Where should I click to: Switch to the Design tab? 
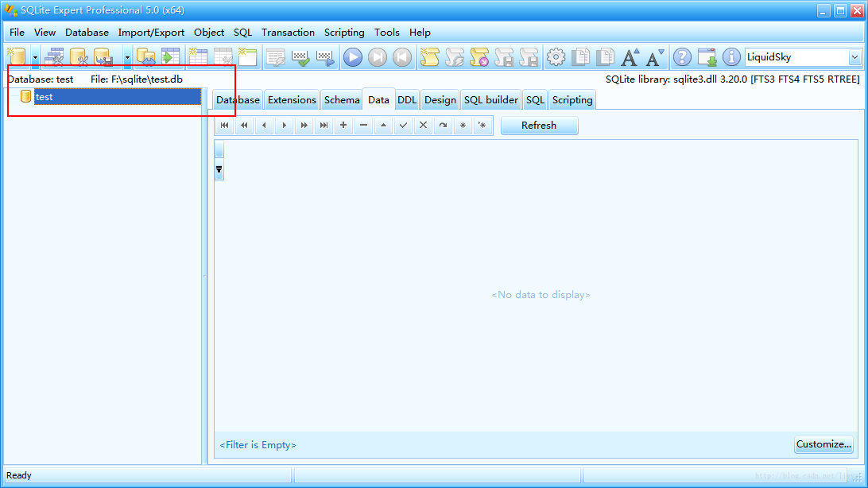440,100
